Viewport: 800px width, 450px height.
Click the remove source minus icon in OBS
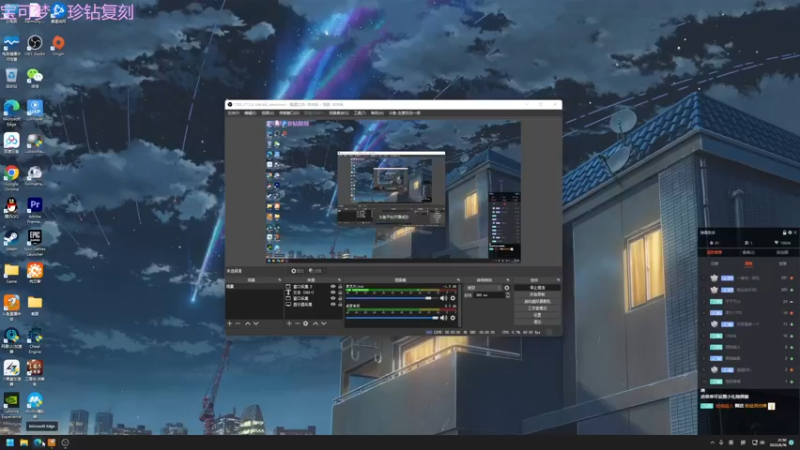(x=297, y=323)
